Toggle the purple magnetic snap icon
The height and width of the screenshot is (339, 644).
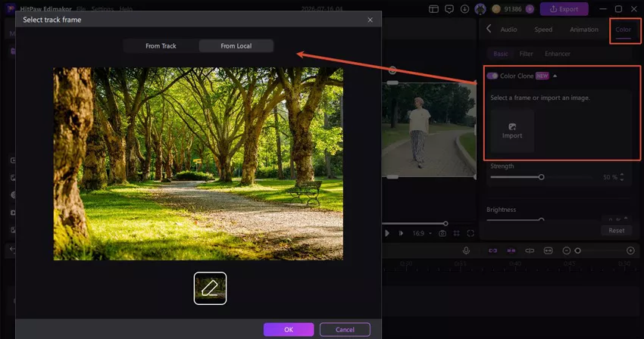point(511,250)
